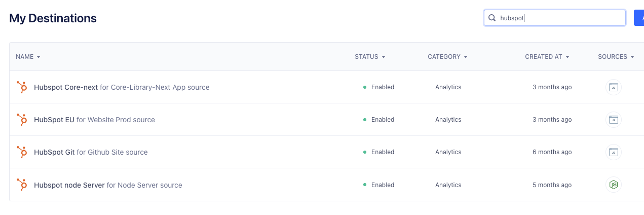Viewport: 644px width, 215px height.
Task: Open the Status column sort arrow
Action: click(x=384, y=57)
